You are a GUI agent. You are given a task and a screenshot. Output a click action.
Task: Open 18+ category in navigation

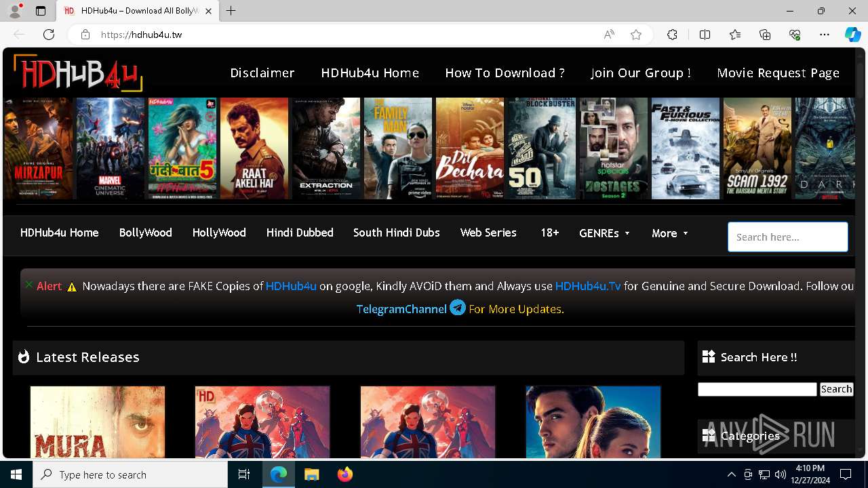pos(550,232)
